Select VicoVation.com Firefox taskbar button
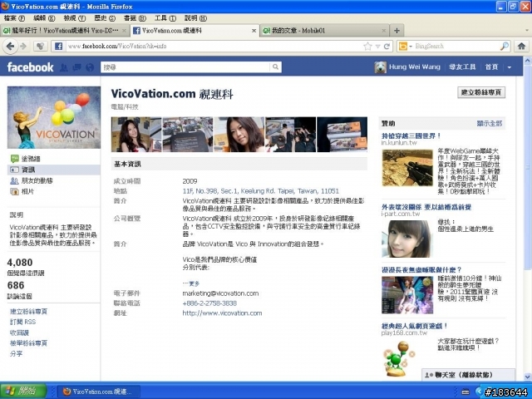This screenshot has height=399, width=532. coord(98,392)
